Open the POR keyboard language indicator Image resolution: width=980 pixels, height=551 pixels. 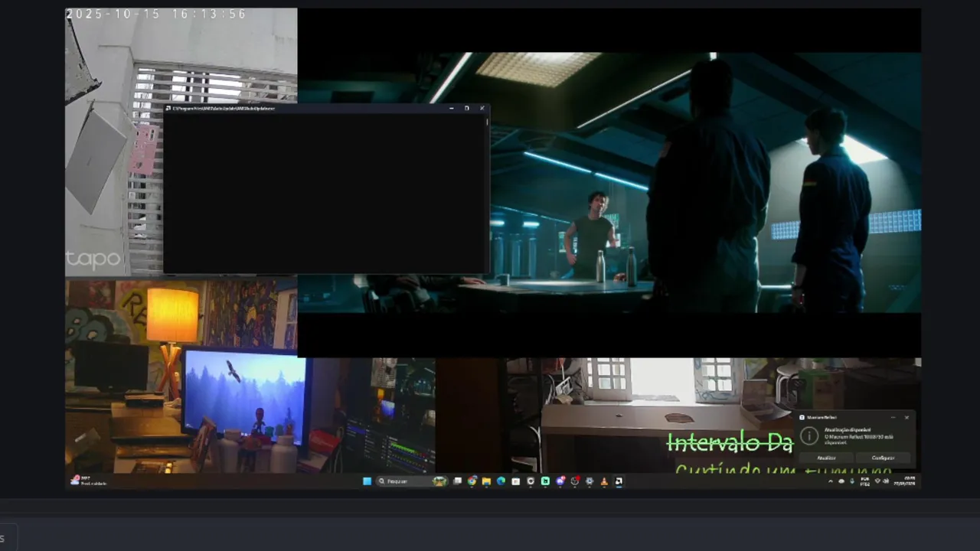coord(865,481)
